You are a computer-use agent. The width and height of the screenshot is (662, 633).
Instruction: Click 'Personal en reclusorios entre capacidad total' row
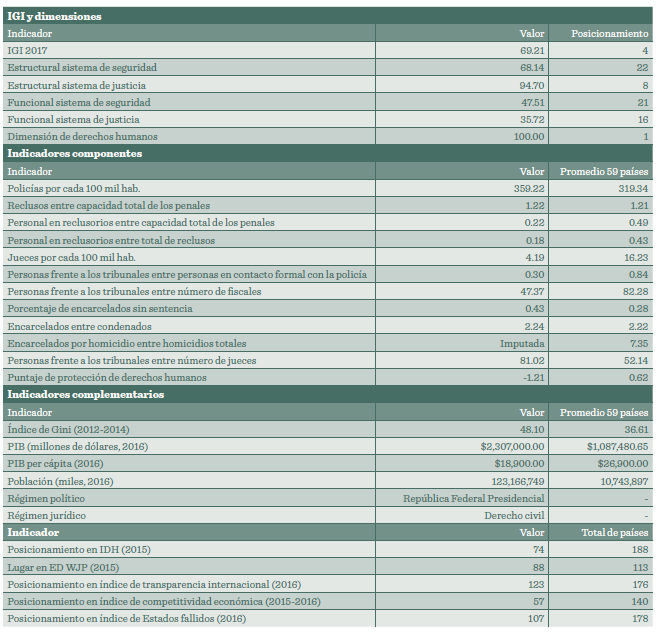point(328,223)
